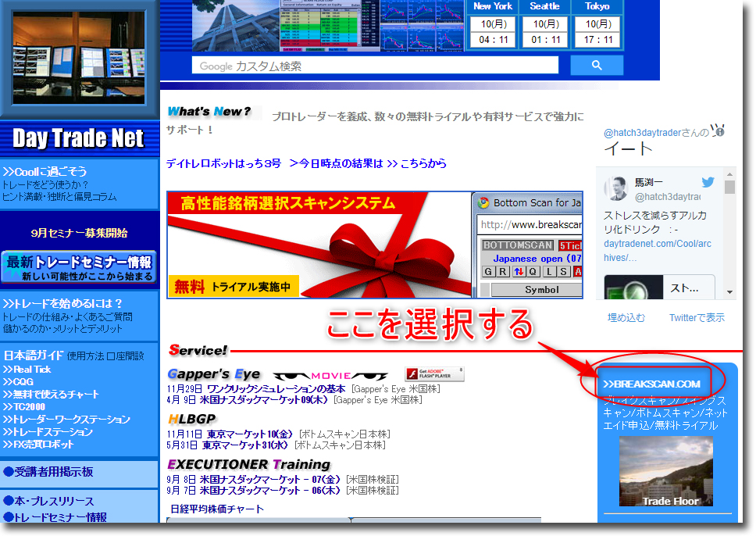The width and height of the screenshot is (756, 536).
Task: Click the HLBGP heading
Action: click(192, 420)
